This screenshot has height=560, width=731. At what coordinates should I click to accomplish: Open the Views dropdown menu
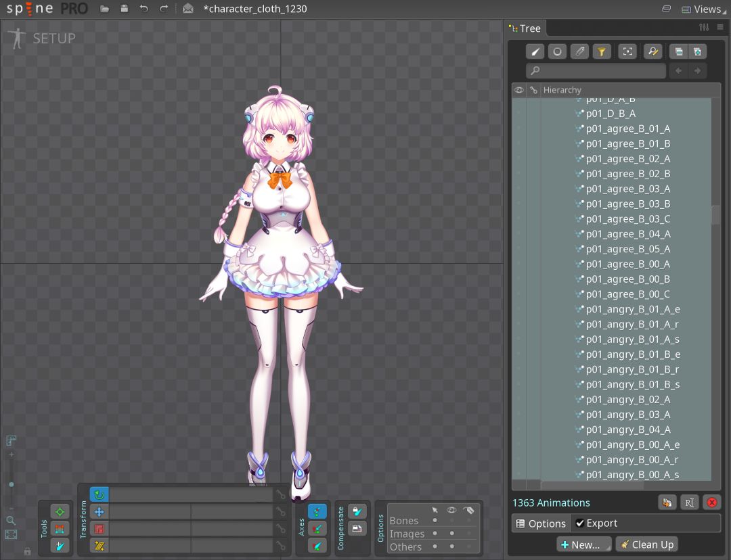[x=703, y=9]
